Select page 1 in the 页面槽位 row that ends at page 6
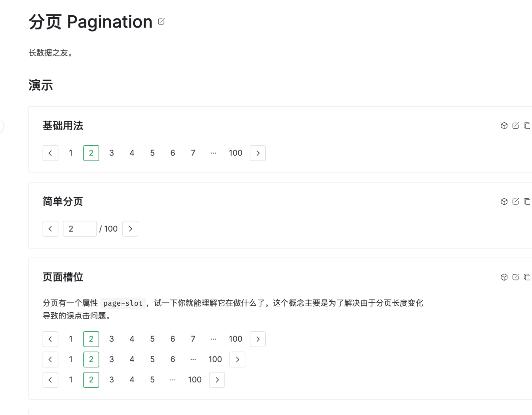 (71, 360)
